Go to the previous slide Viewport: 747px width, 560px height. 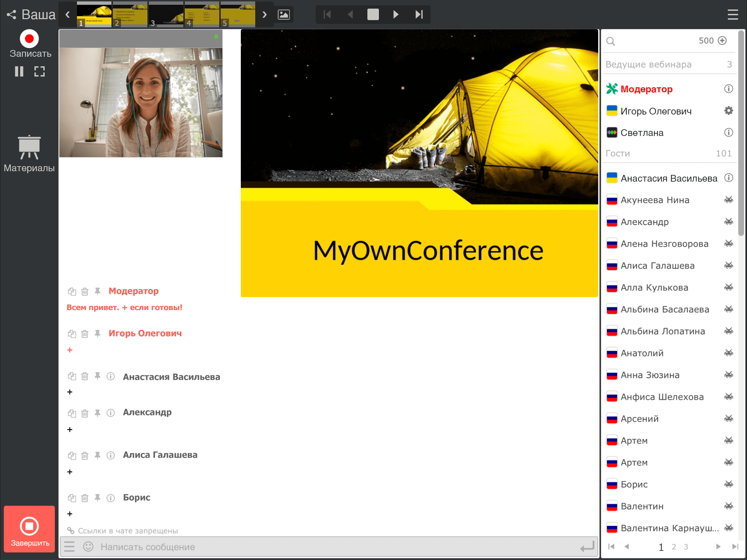pos(350,14)
